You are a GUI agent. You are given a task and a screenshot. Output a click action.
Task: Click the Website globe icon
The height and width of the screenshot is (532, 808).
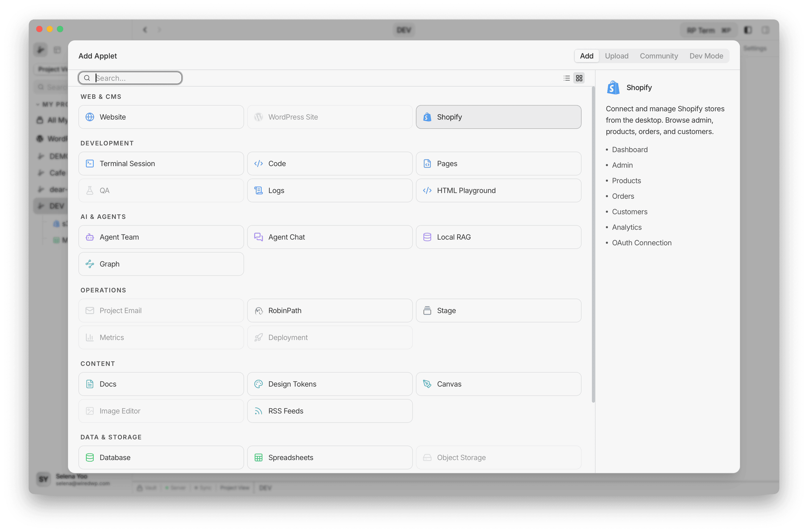[x=90, y=117]
